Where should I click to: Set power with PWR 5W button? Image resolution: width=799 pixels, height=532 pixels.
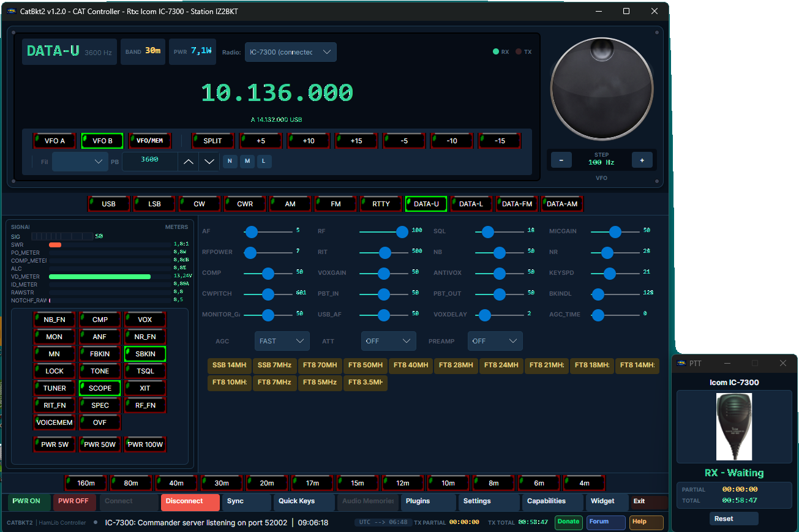(54, 444)
